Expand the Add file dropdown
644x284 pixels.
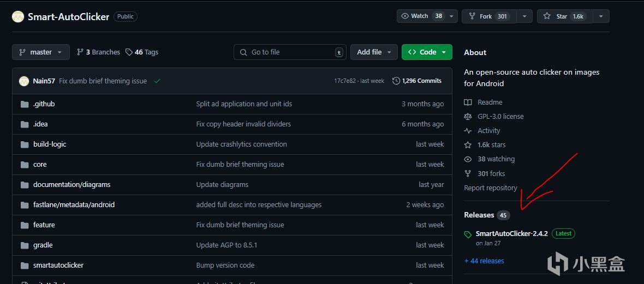coord(374,52)
